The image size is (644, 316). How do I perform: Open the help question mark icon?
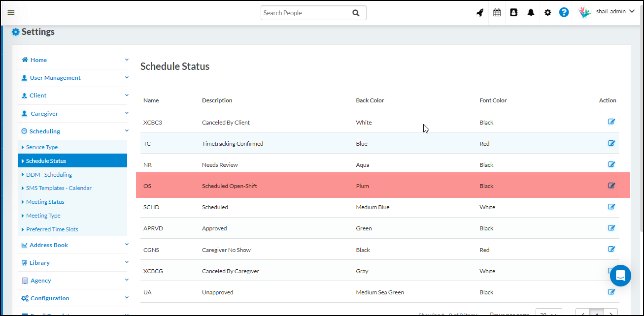click(564, 13)
